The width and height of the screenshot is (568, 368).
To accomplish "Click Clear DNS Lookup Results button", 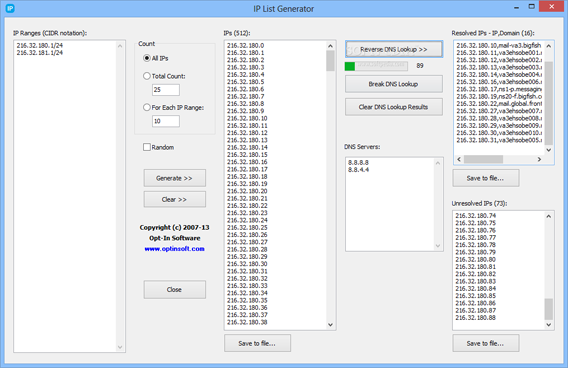I will [394, 107].
